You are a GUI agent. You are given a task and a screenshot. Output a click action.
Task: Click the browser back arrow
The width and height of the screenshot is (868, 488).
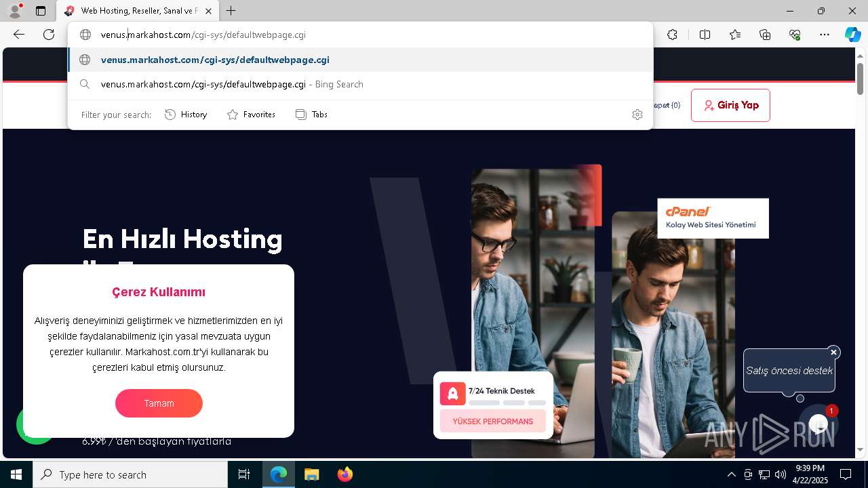click(x=19, y=35)
